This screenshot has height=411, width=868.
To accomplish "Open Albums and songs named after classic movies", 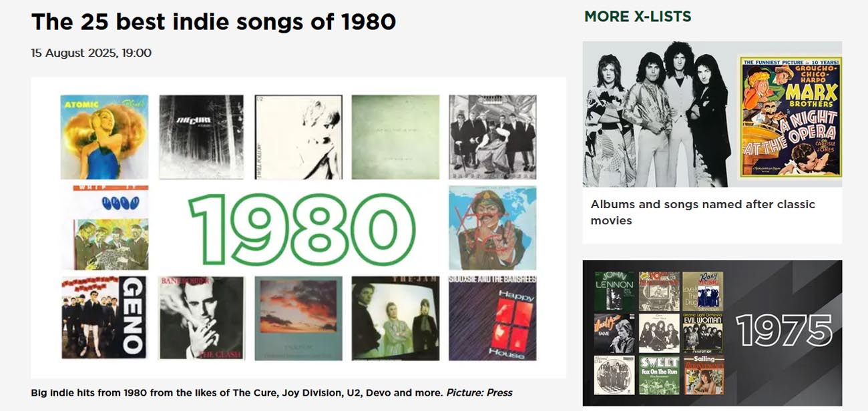I will tap(702, 212).
